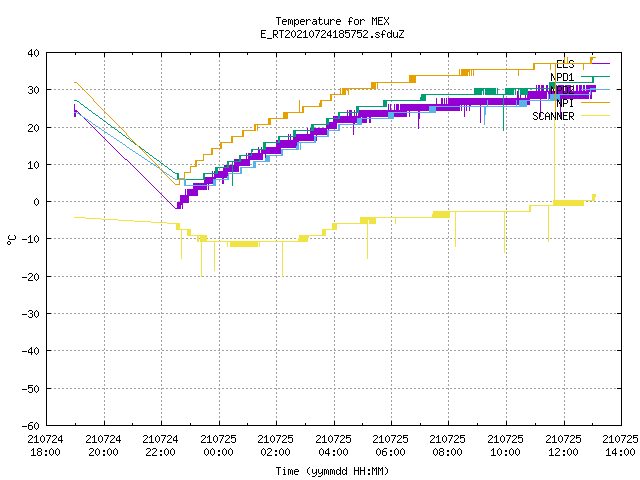
Task: Click the °C y-axis unit label
Action: point(11,240)
